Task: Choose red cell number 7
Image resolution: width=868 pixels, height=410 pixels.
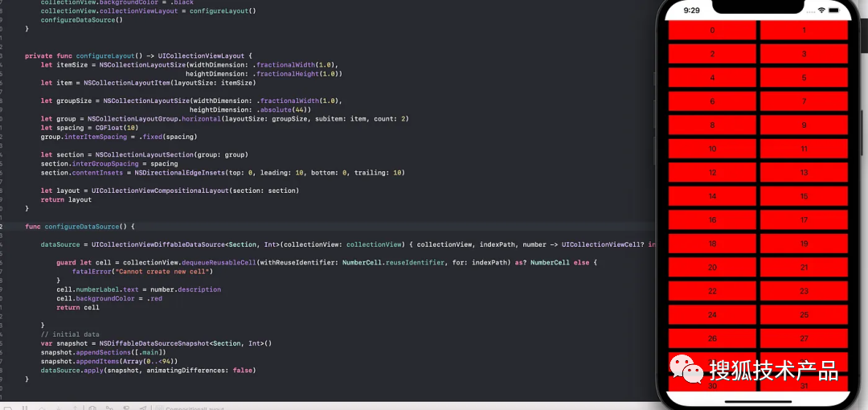Action: [x=804, y=101]
